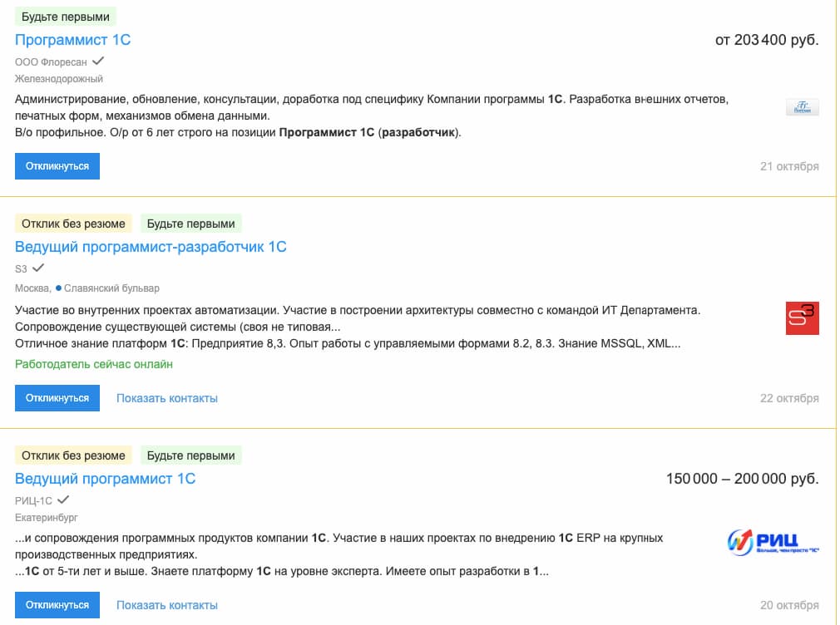The image size is (840, 625).
Task: Click the ООО Флоресан company name
Action: click(51, 62)
